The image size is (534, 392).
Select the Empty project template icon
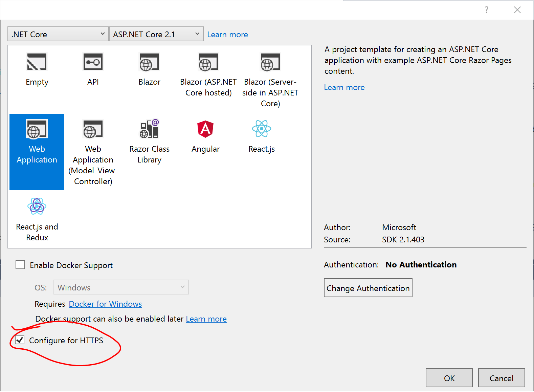click(x=37, y=62)
